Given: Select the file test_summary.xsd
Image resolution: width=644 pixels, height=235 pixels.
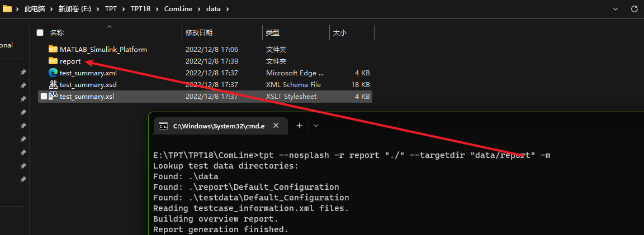Looking at the screenshot, I should [88, 85].
